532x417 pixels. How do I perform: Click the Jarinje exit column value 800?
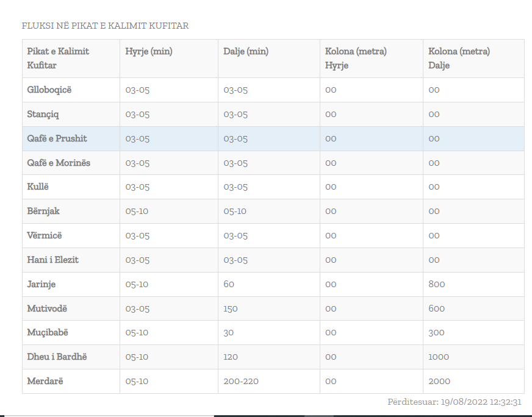[437, 284]
